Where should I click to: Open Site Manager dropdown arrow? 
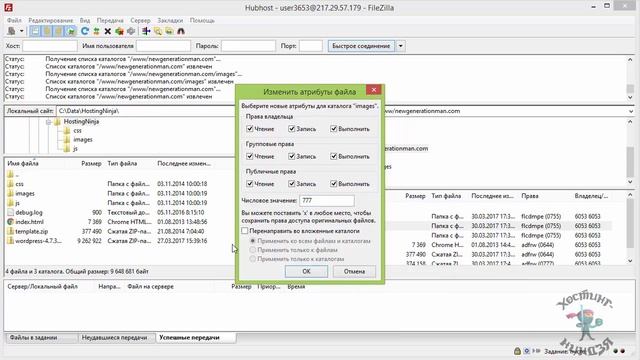22,31
